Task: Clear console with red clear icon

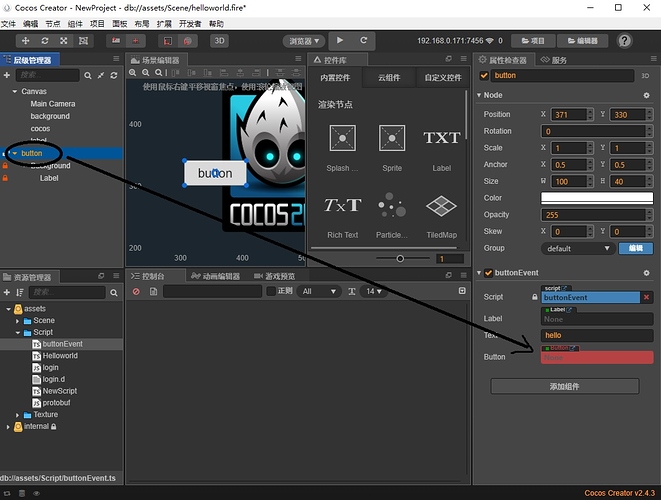Action: [136, 292]
